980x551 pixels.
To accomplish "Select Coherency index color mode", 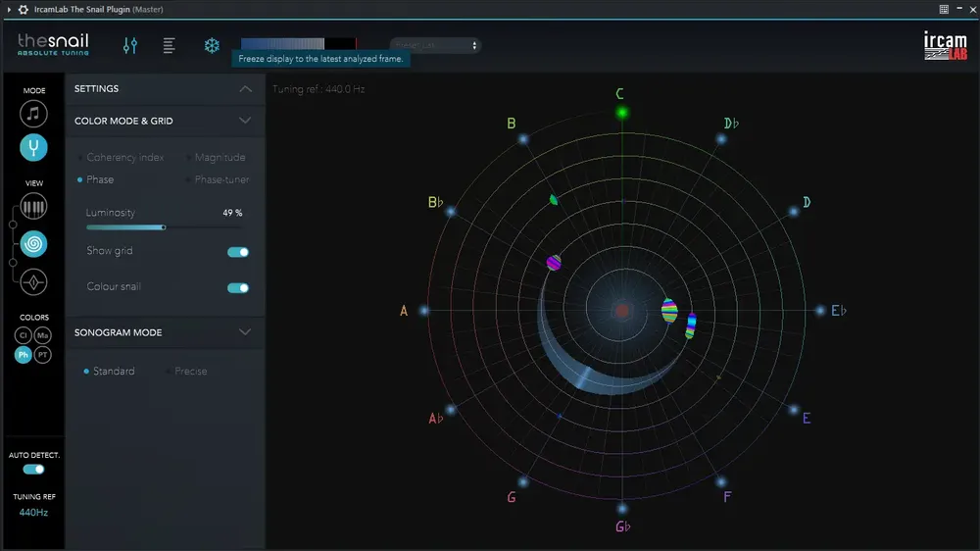I will click(122, 157).
